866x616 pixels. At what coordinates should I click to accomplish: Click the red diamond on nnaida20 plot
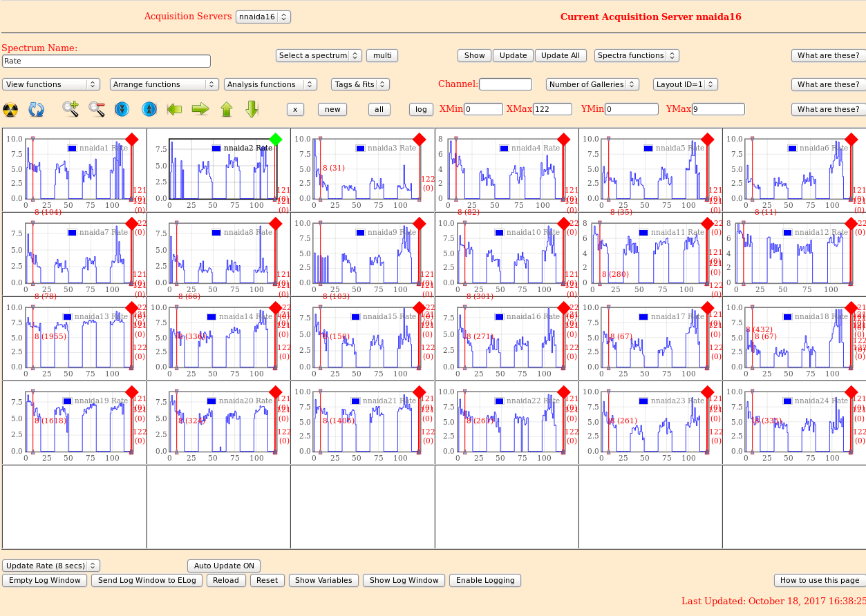point(275,392)
